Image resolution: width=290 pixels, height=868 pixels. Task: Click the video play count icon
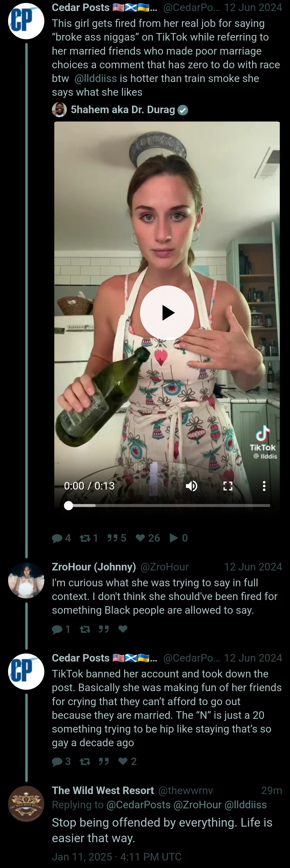(x=174, y=538)
